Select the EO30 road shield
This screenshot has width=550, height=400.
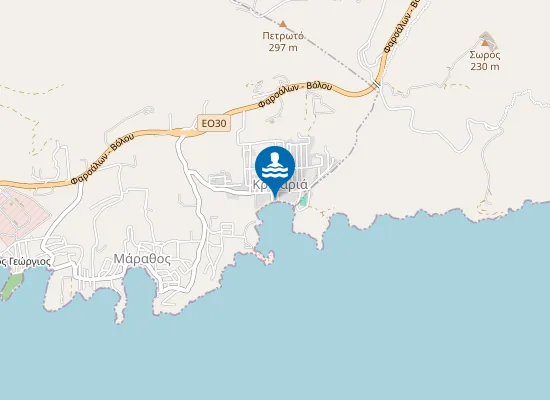click(214, 123)
